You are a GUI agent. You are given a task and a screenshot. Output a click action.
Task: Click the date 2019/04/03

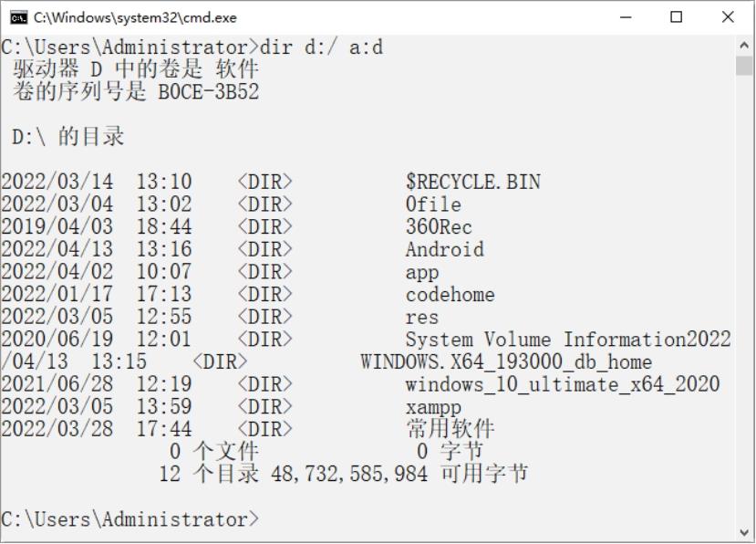coord(57,227)
